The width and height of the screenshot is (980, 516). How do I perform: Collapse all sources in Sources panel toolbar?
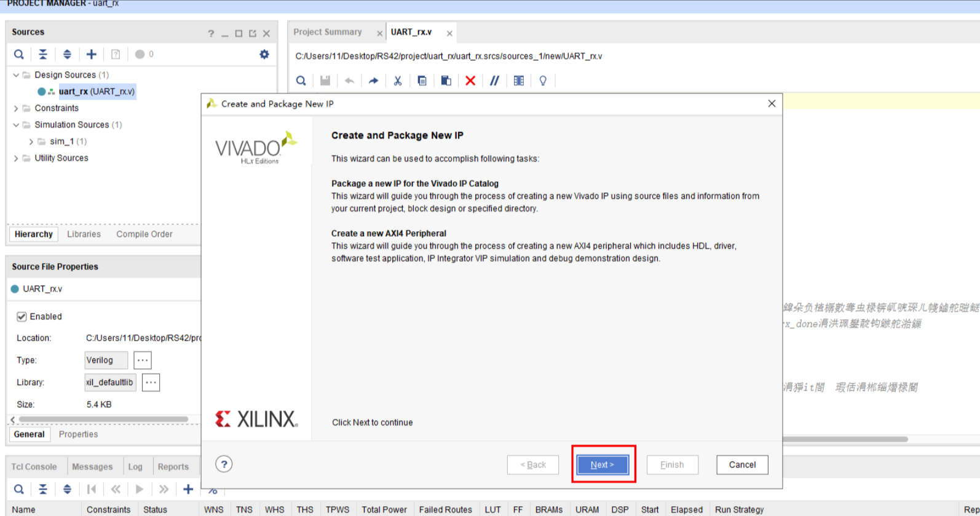point(43,54)
